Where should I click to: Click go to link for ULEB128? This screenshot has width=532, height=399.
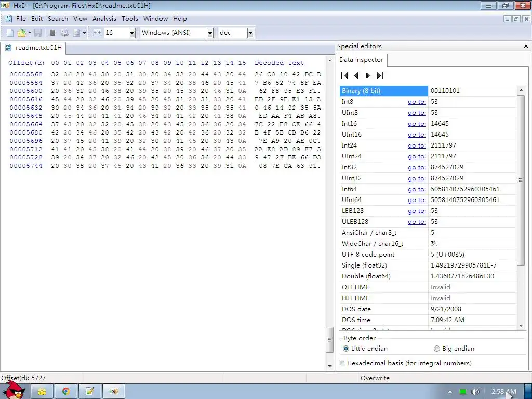pos(417,221)
